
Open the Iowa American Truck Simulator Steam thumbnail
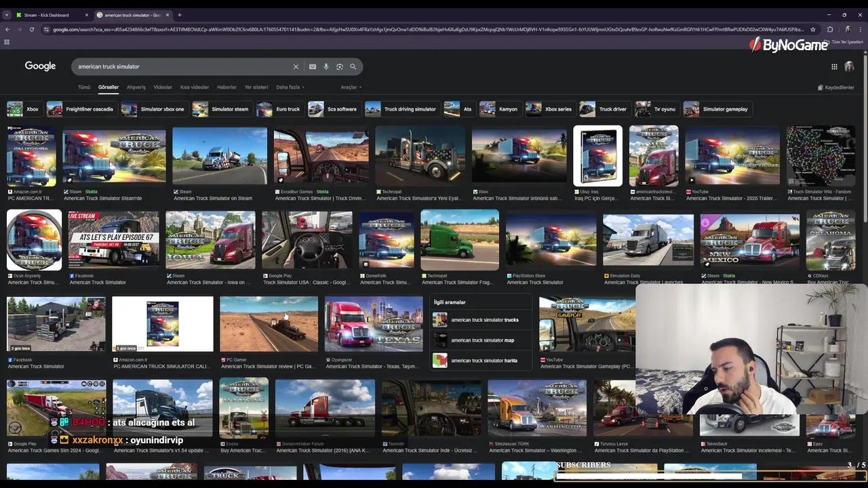pyautogui.click(x=210, y=241)
